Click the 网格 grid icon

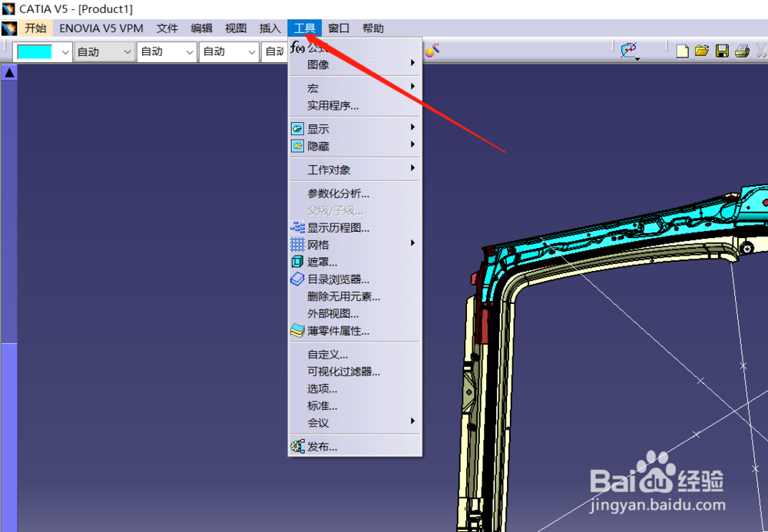point(297,245)
